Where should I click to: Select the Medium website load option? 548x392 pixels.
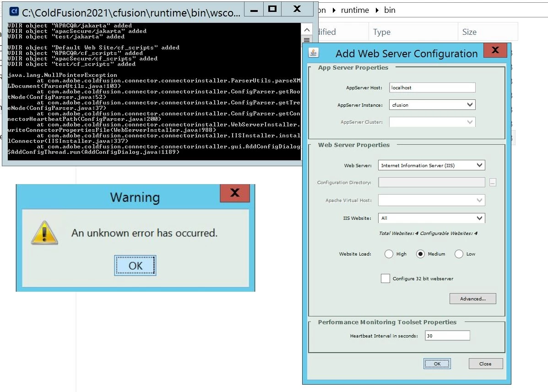coord(420,254)
